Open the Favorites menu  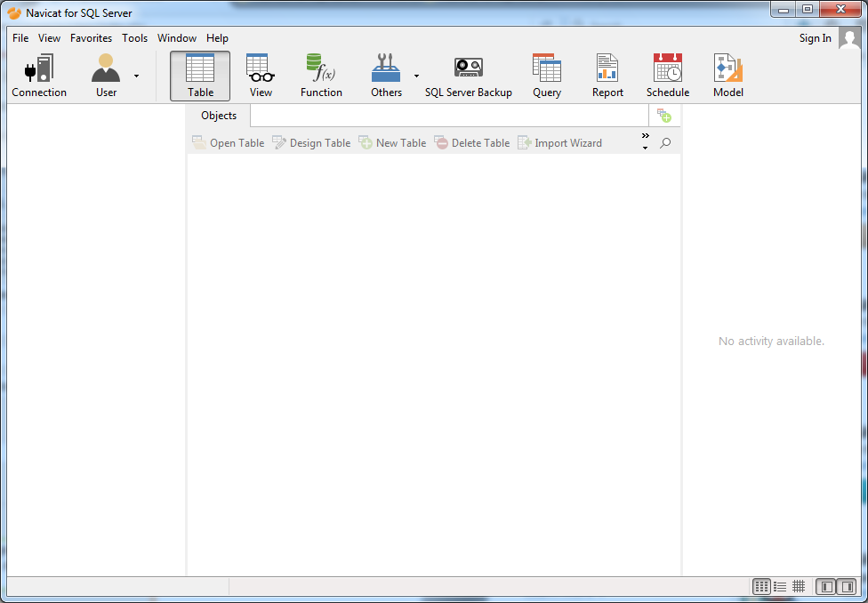tap(91, 38)
